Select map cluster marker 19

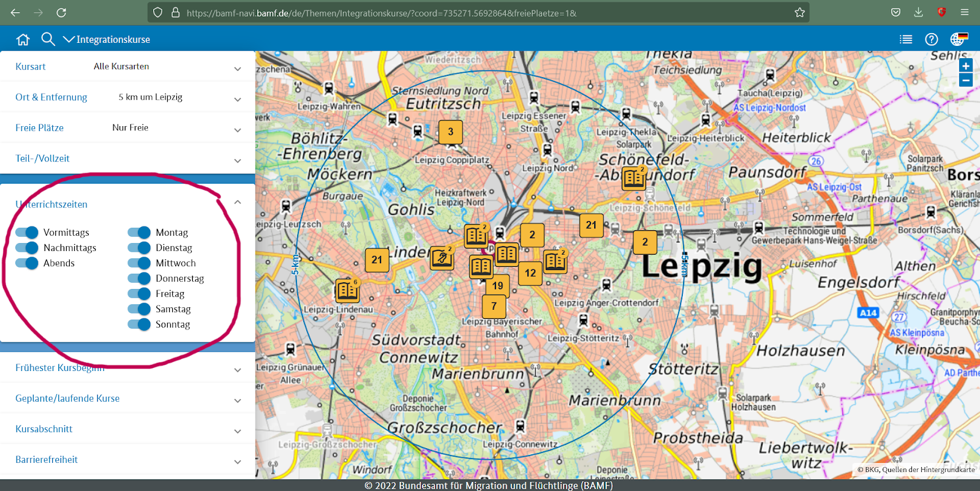pyautogui.click(x=497, y=286)
